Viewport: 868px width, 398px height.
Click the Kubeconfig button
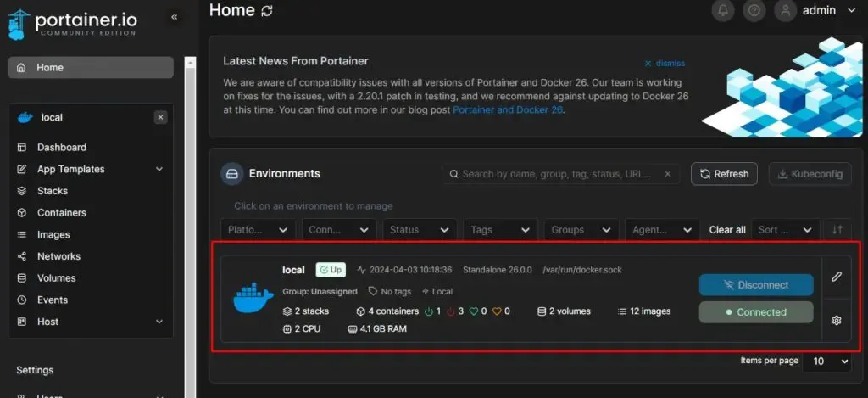click(810, 174)
